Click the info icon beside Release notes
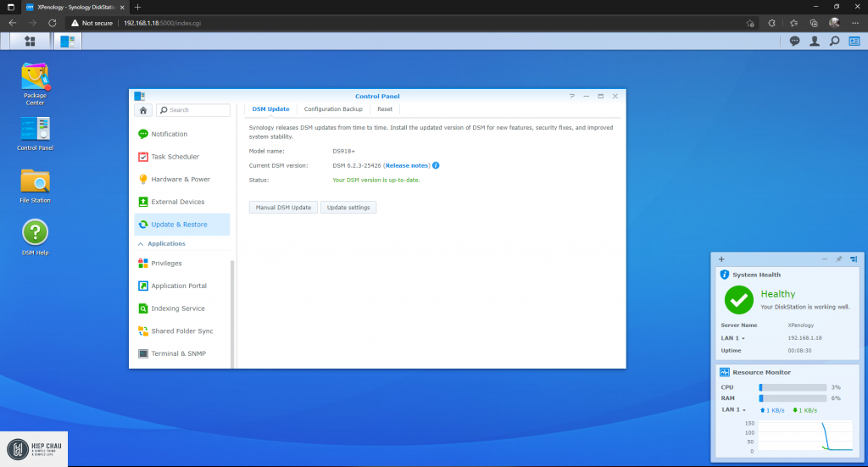Image resolution: width=868 pixels, height=467 pixels. click(436, 165)
